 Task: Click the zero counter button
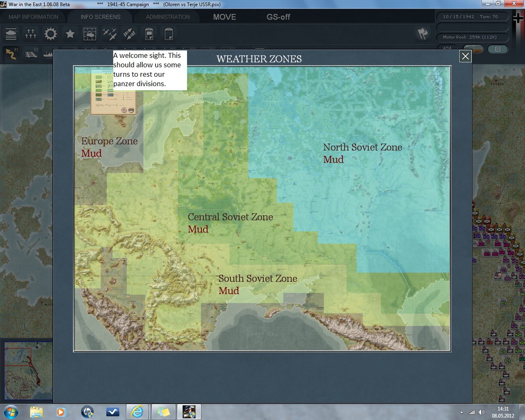498,49
